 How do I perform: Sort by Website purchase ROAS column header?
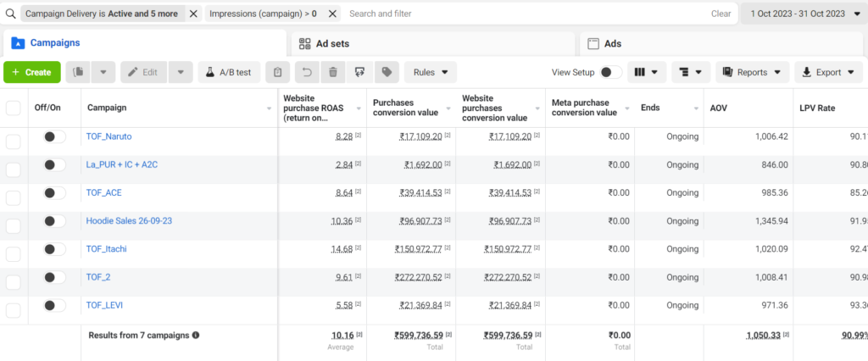[321, 108]
